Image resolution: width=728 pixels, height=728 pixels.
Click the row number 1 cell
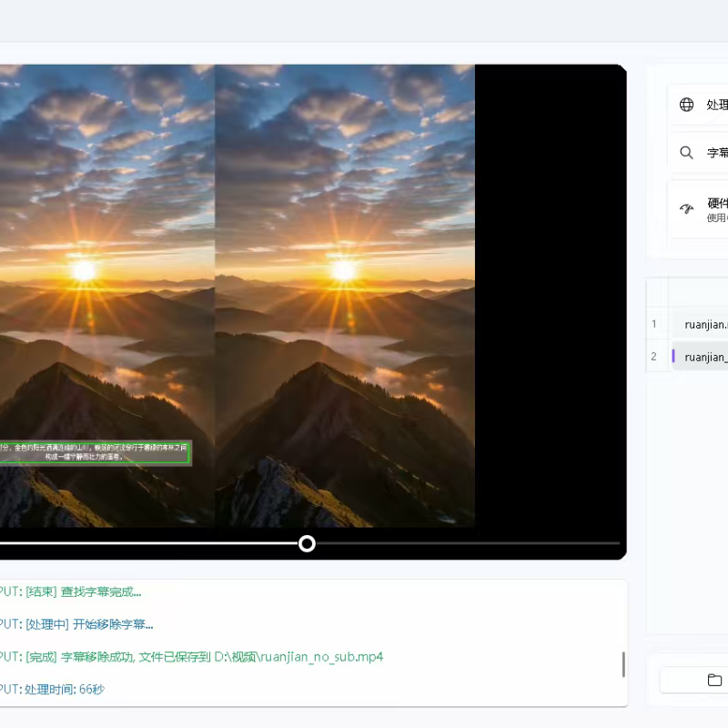654,324
